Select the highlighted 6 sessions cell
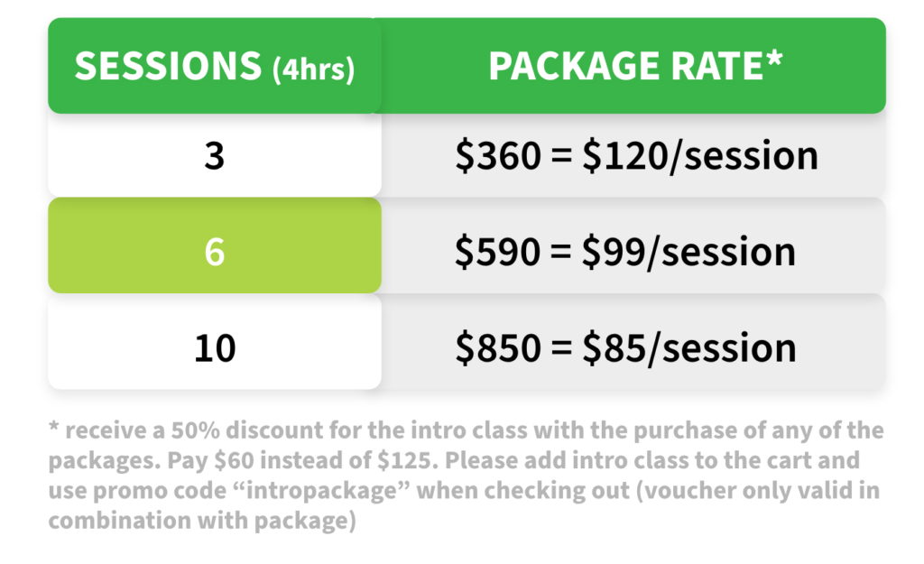Viewport: 924px width, 564px height. tap(214, 252)
